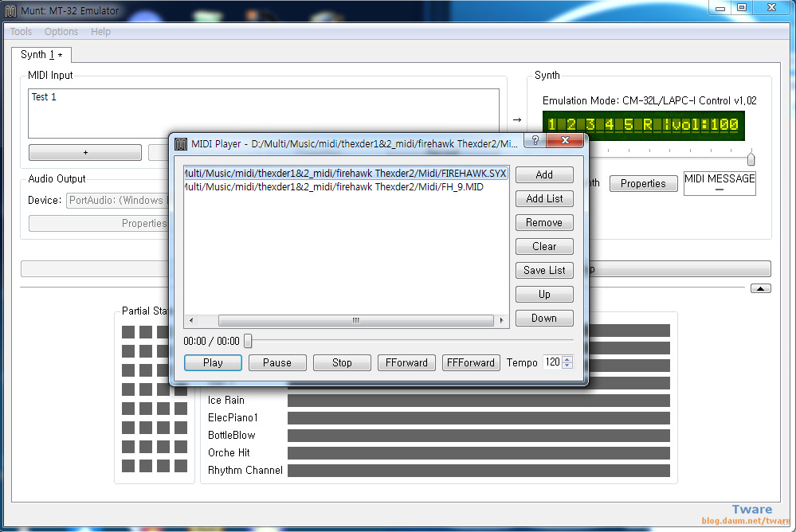This screenshot has width=796, height=532.
Task: Minimize the Munt main window
Action: [x=720, y=7]
